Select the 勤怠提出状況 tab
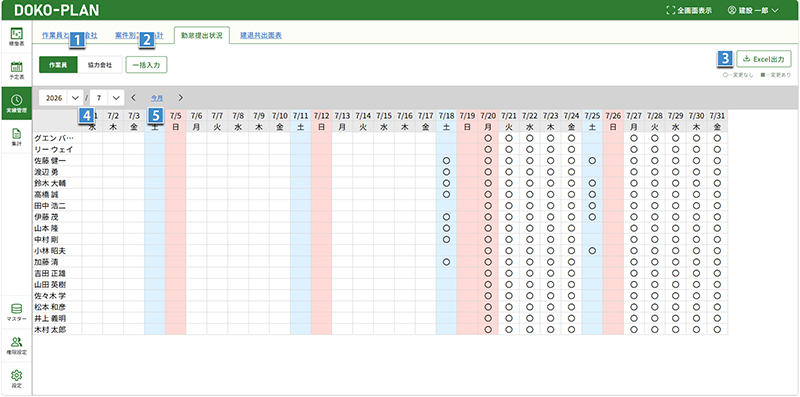This screenshot has width=800, height=397. 202,36
